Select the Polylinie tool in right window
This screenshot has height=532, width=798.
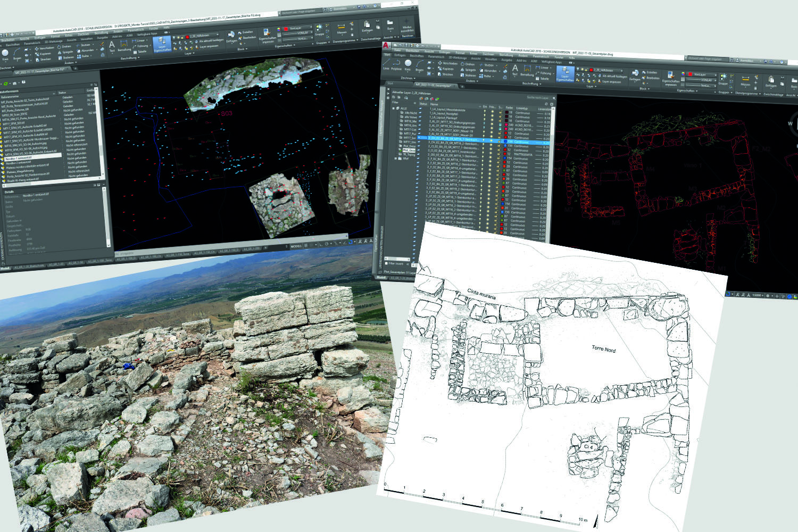[396, 65]
